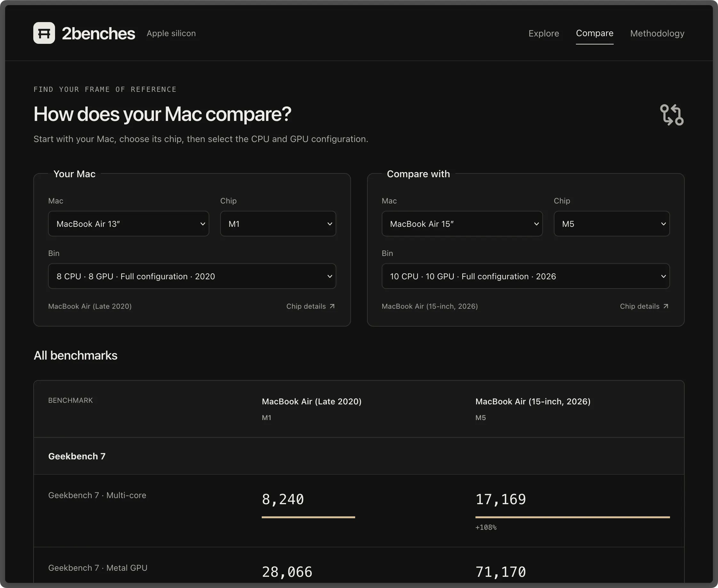Click the Apple silicon label in header
Image resolution: width=718 pixels, height=588 pixels.
[171, 33]
